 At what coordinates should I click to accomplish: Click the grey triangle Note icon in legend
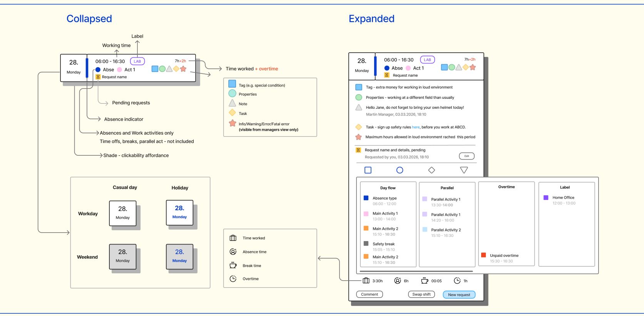point(232,103)
